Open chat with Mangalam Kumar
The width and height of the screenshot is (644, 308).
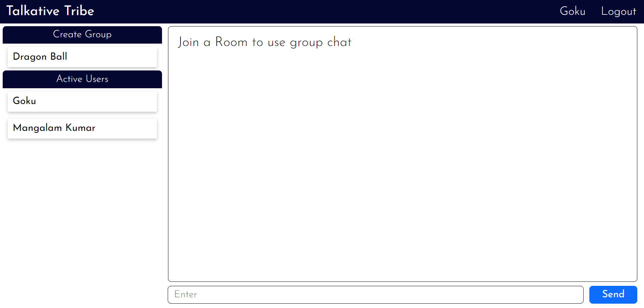click(x=82, y=128)
